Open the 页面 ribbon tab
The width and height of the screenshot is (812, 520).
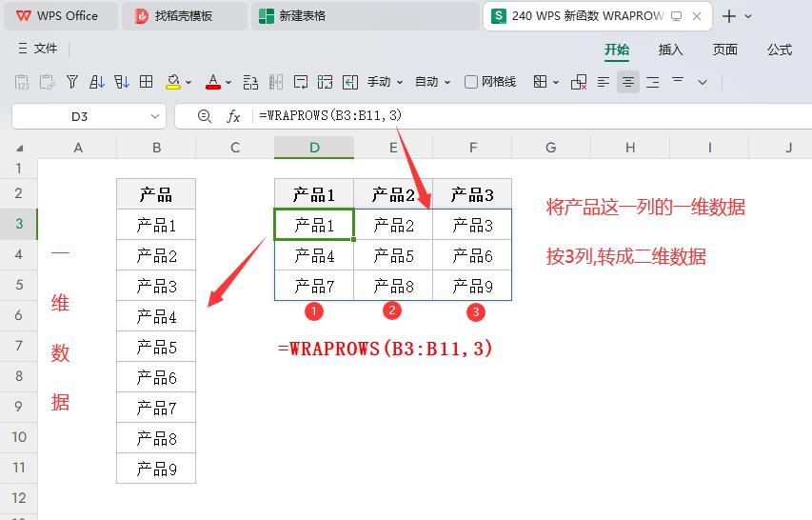click(x=725, y=50)
